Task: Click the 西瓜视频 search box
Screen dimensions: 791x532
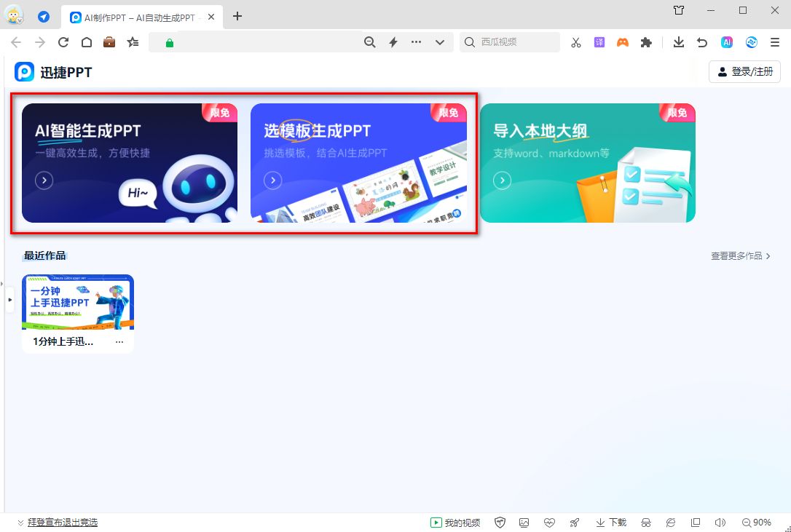Action: tap(510, 42)
